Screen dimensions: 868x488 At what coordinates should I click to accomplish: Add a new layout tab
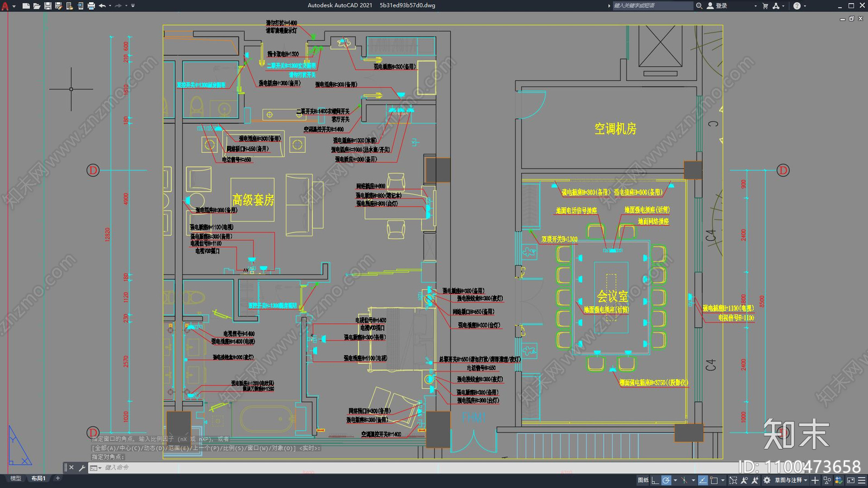pos(58,478)
